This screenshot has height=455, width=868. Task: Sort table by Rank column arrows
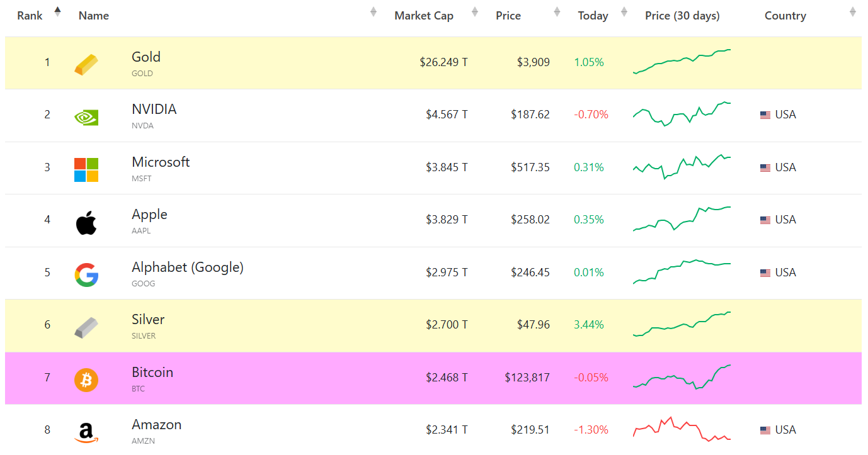coord(58,12)
